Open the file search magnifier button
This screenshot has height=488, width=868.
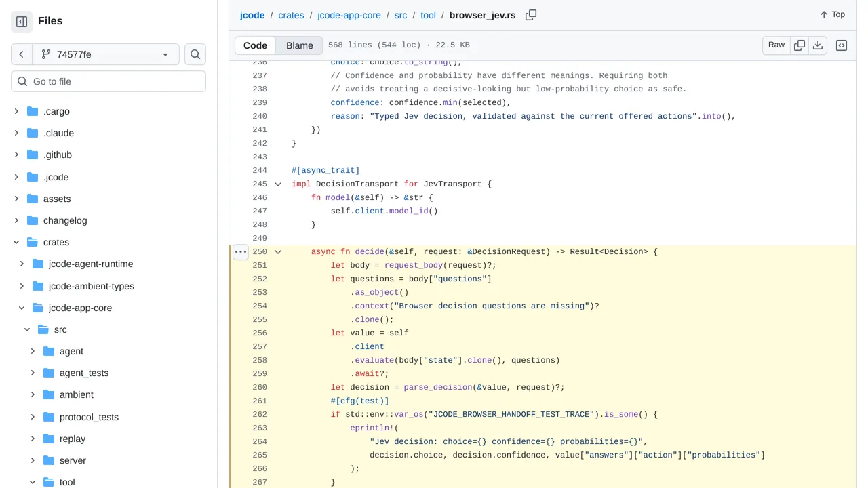tap(195, 54)
